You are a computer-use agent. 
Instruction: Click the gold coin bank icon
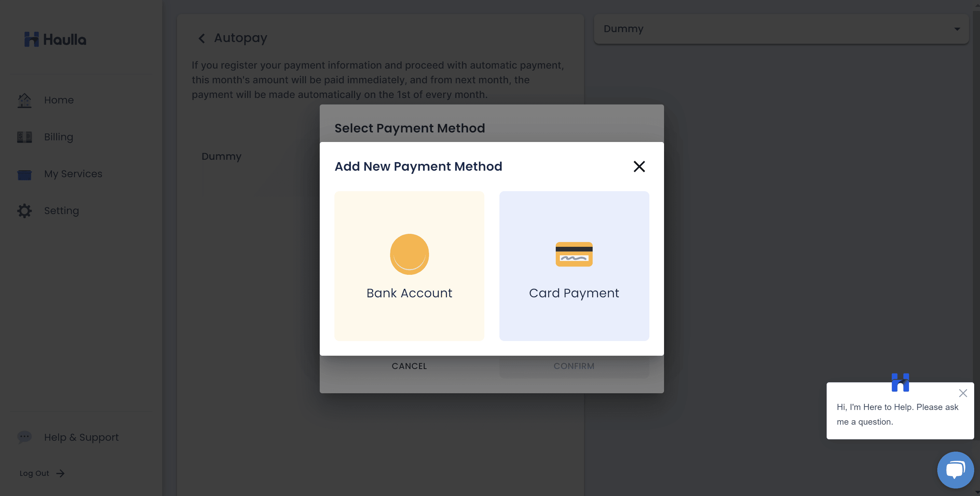tap(409, 254)
